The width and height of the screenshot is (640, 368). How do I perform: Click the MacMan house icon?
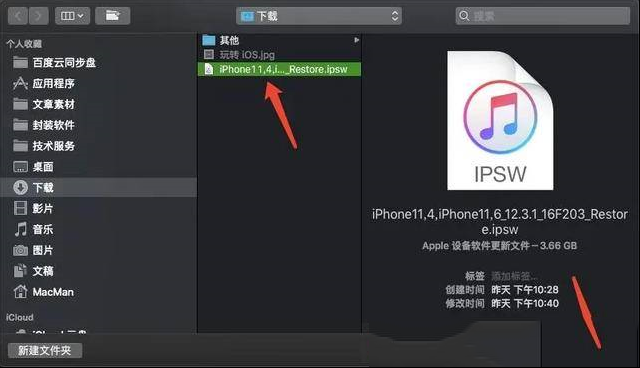coord(20,291)
